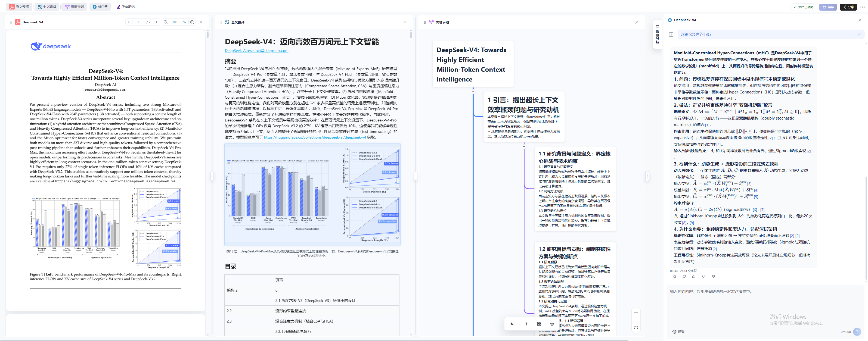
Task: Toggle mind map fullscreen view
Action: 636,328
